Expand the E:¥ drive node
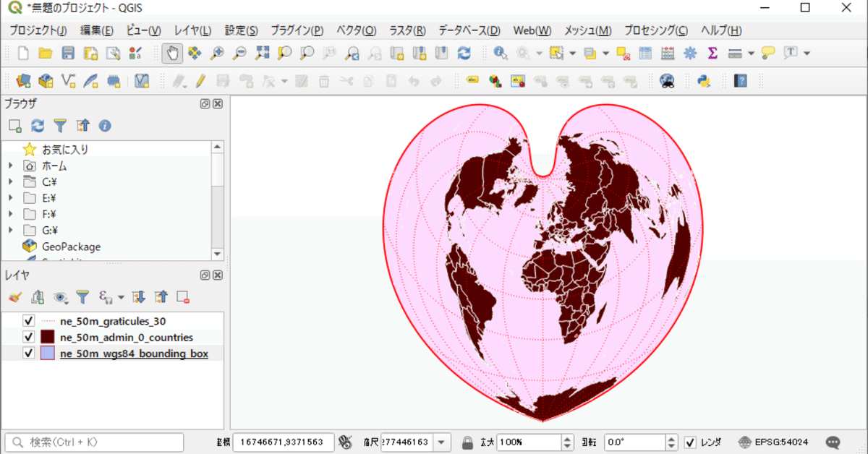The height and width of the screenshot is (454, 868). (x=10, y=198)
